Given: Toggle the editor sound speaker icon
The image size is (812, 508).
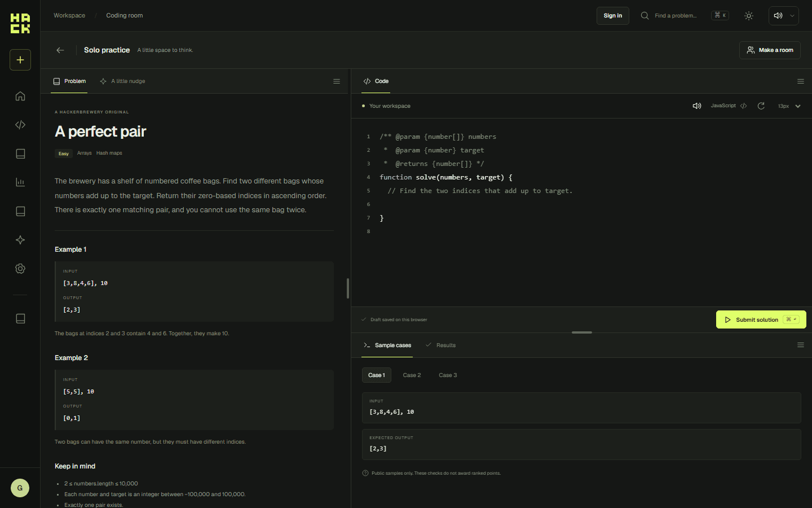Looking at the screenshot, I should [697, 106].
